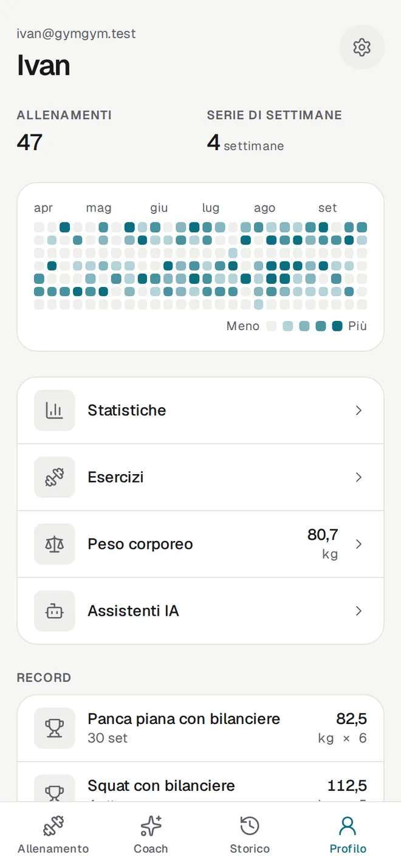Click the trophy icon for Panca piana
401x868 pixels.
click(x=55, y=728)
